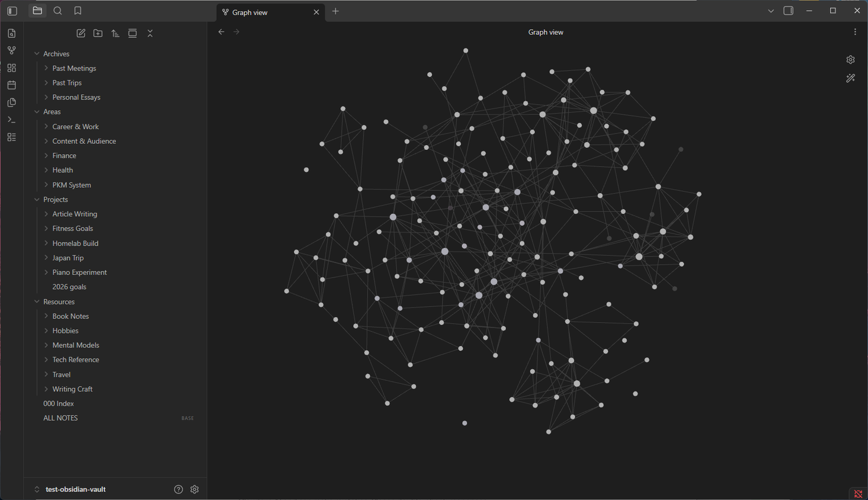Open graph settings gear icon
This screenshot has height=500, width=868.
click(851, 60)
